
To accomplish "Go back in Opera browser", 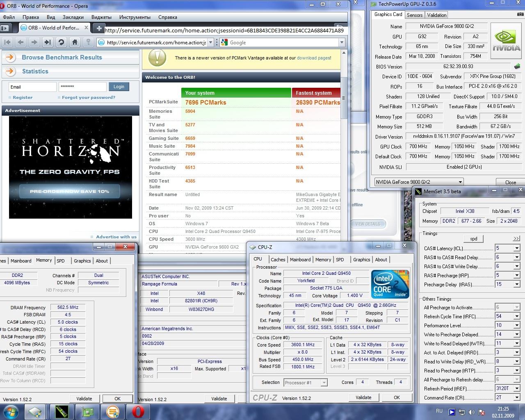I will pos(21,42).
